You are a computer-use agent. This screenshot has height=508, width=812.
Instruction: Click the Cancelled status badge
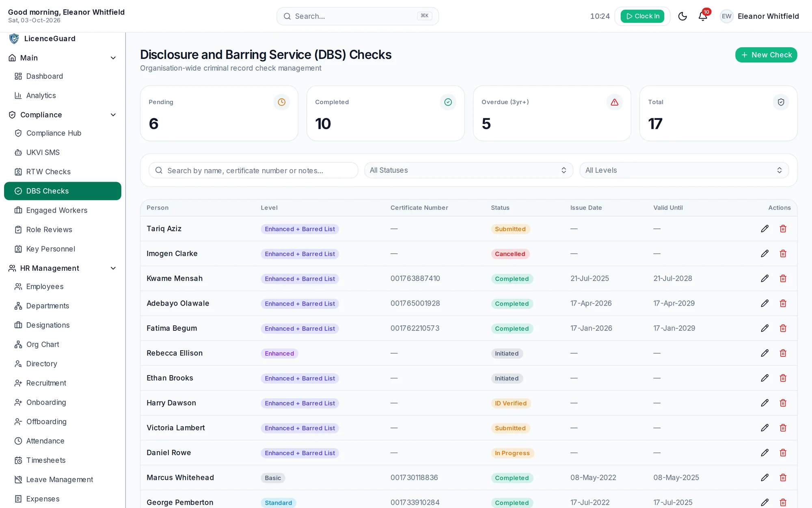[510, 254]
